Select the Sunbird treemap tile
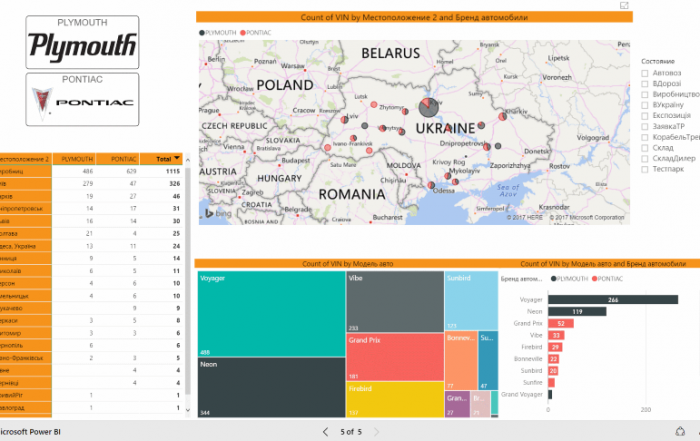 point(471,300)
